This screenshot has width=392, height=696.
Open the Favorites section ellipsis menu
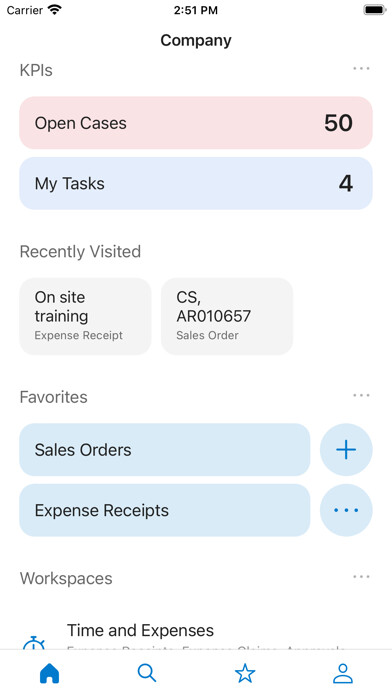click(361, 395)
